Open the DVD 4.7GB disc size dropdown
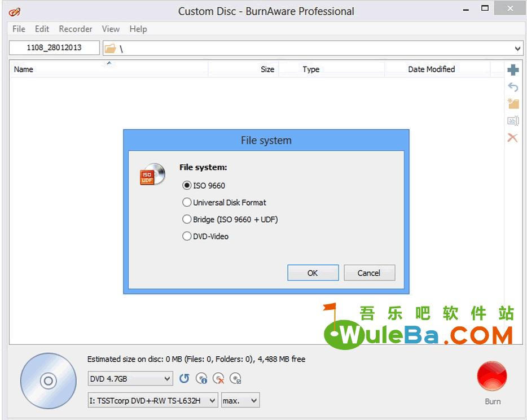 tap(130, 379)
